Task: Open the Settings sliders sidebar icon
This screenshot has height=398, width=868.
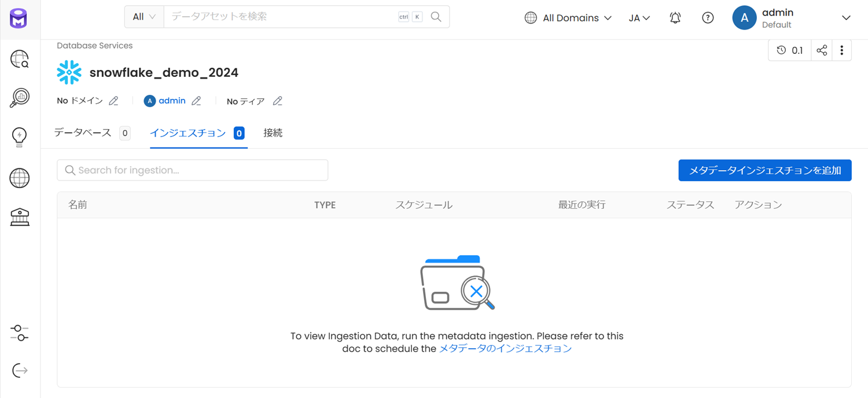Action: point(20,333)
